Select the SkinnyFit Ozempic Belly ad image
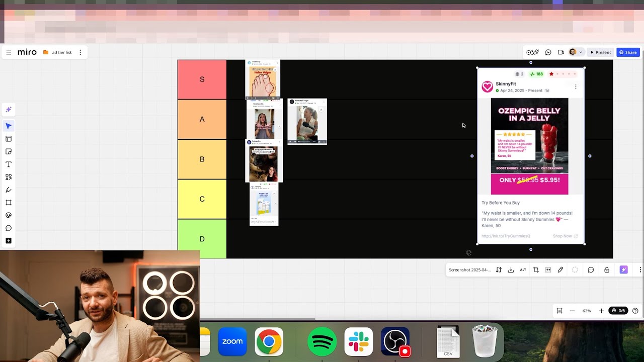This screenshot has height=362, width=644. point(531,156)
